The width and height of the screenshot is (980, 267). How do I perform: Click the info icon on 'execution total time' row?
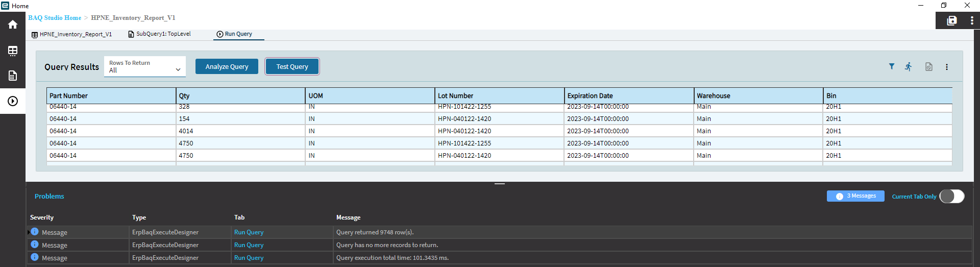click(x=35, y=257)
